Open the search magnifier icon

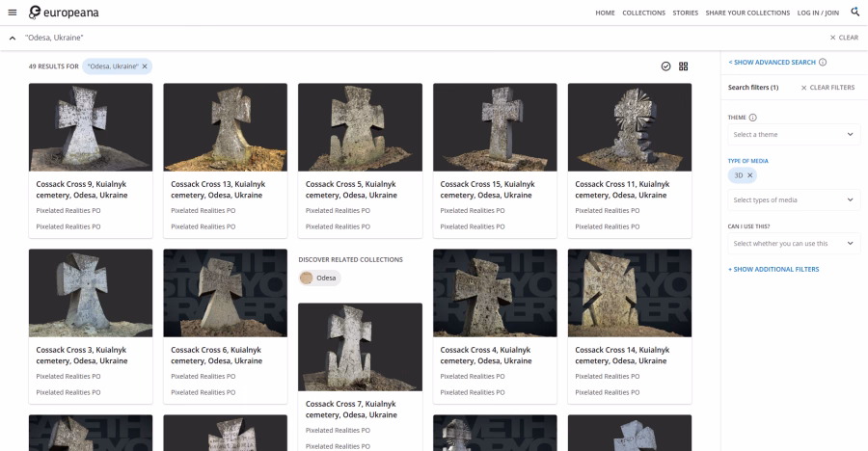(x=855, y=13)
